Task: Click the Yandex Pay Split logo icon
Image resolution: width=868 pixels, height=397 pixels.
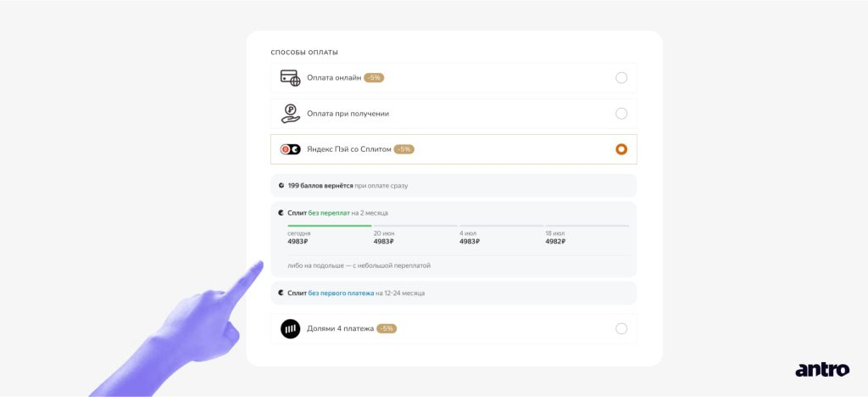Action: pyautogui.click(x=290, y=149)
